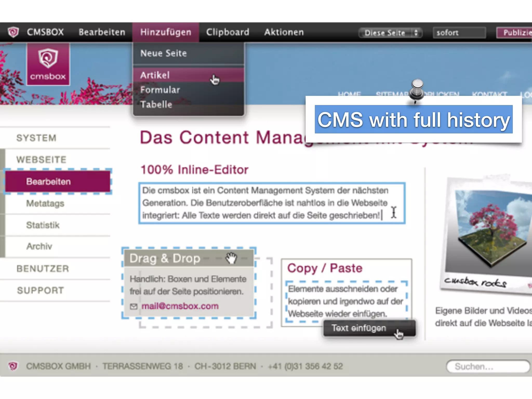
Task: Click the 'Das Content Management' page heading
Action: [x=223, y=137]
